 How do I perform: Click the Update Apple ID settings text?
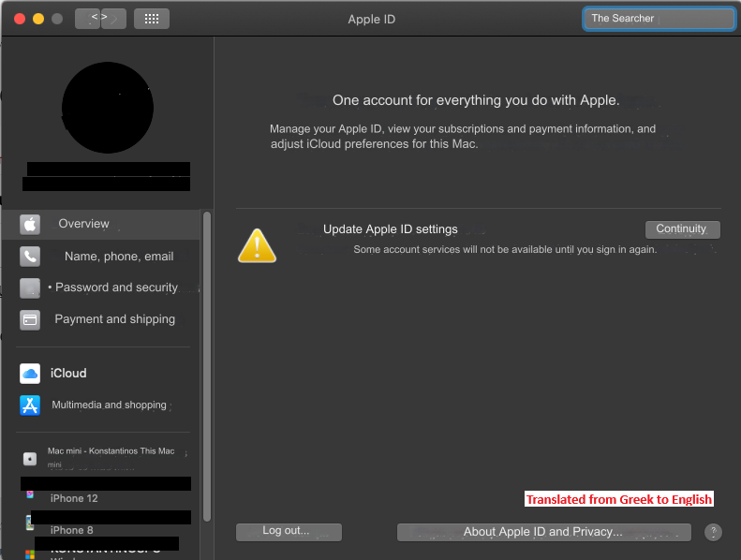pyautogui.click(x=391, y=229)
